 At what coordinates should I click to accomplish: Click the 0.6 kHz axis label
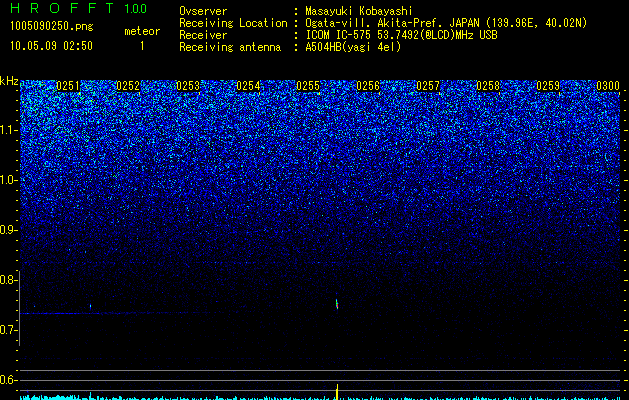(x=9, y=380)
